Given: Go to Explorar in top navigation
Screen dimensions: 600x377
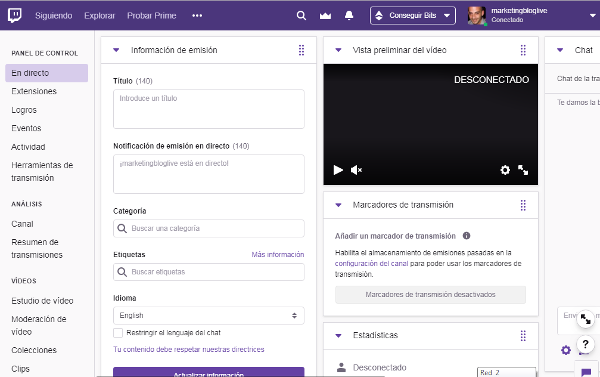Looking at the screenshot, I should [99, 16].
